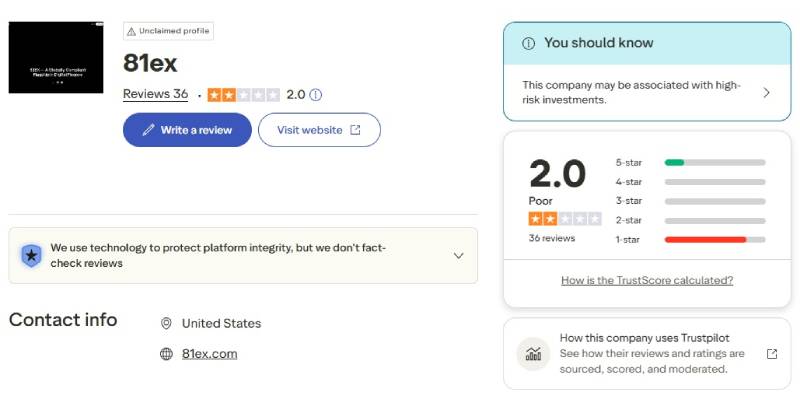Filter reviews by 3-star bar
This screenshot has height=403, width=800.
pos(715,202)
